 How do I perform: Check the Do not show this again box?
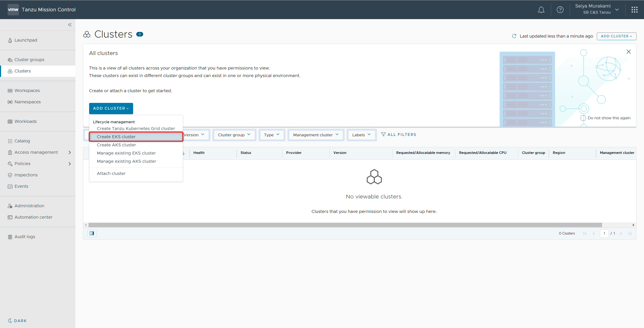click(x=583, y=118)
